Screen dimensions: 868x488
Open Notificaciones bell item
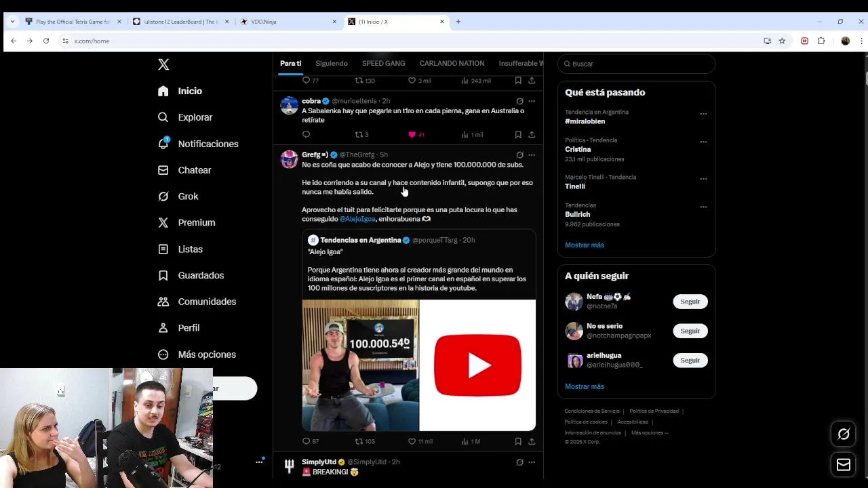click(197, 144)
